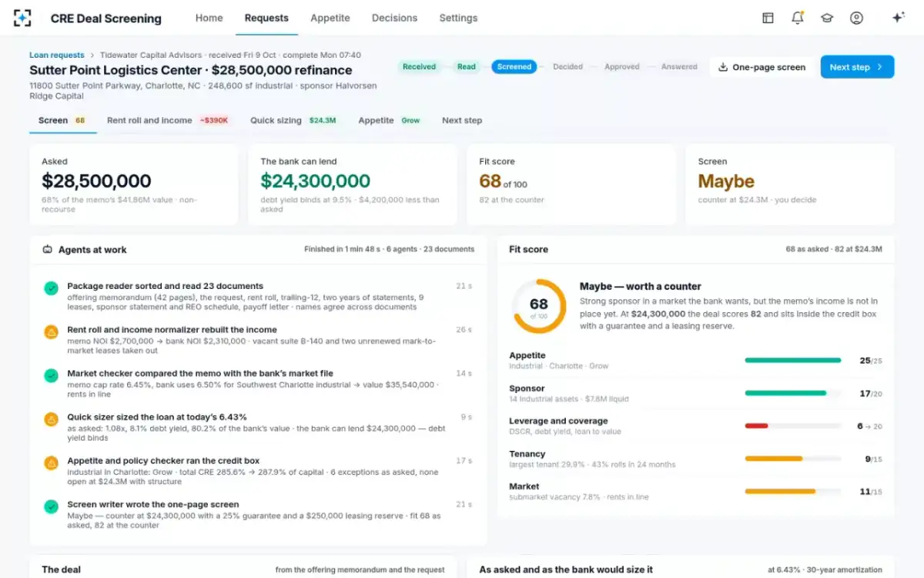Image resolution: width=924 pixels, height=578 pixels.
Task: Select the Screened status pill
Action: [514, 67]
